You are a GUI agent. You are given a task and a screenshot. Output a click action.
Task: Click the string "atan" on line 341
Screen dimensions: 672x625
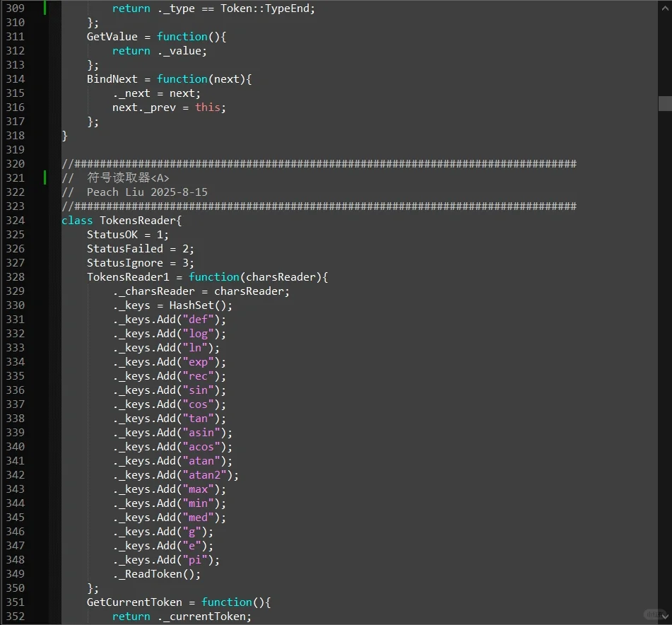point(201,461)
